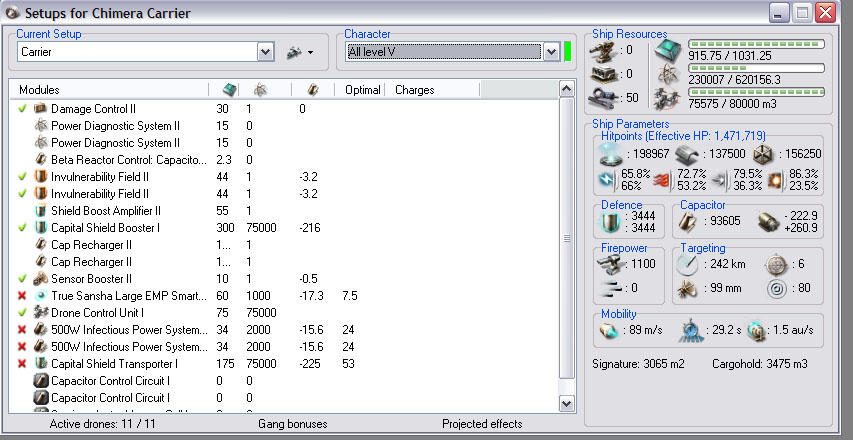Click the Capacitor amount icon
This screenshot has width=853, height=440.
pos(688,222)
